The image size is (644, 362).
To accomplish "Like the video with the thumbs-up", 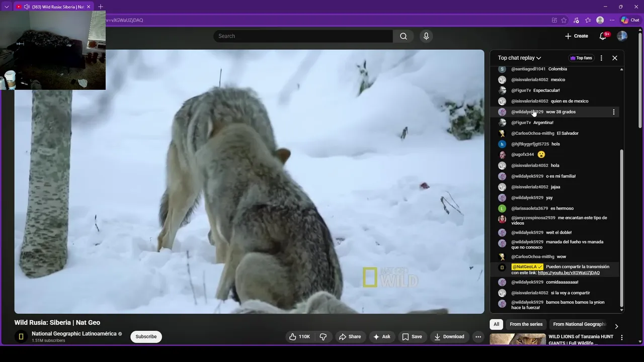I will (x=299, y=337).
